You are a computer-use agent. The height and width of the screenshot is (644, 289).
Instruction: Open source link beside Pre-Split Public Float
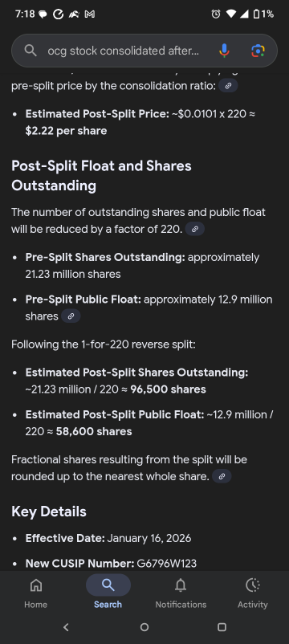[x=71, y=316]
